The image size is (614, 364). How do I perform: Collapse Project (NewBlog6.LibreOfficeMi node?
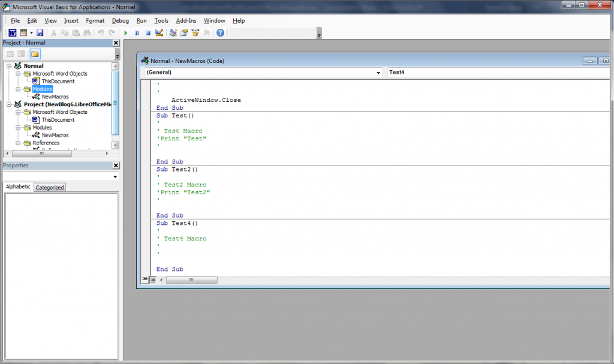[8, 104]
